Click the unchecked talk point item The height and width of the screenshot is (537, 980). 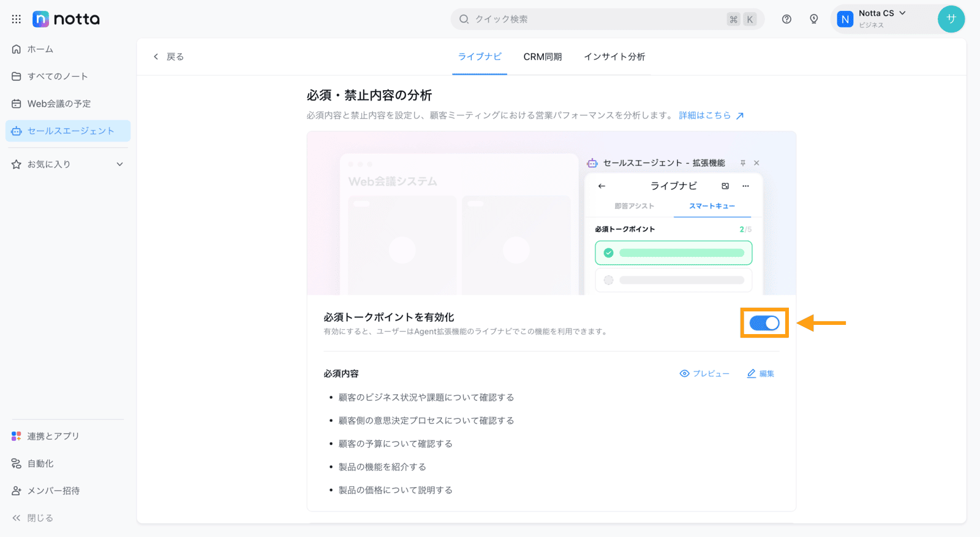click(x=674, y=280)
